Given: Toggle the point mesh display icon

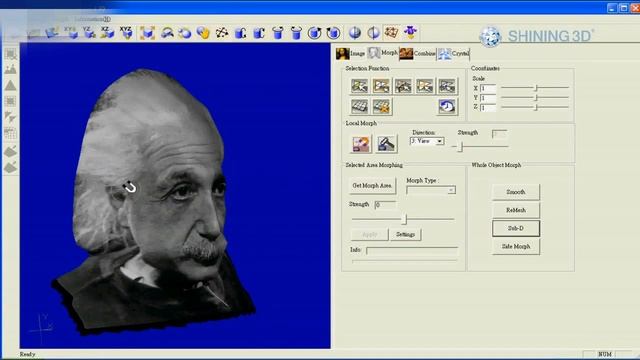Looking at the screenshot, I should point(222,33).
